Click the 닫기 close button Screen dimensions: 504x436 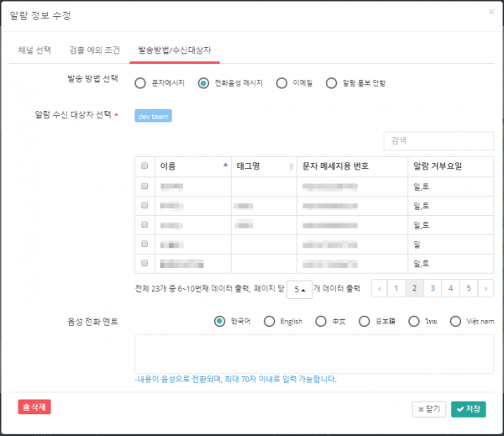tap(429, 409)
